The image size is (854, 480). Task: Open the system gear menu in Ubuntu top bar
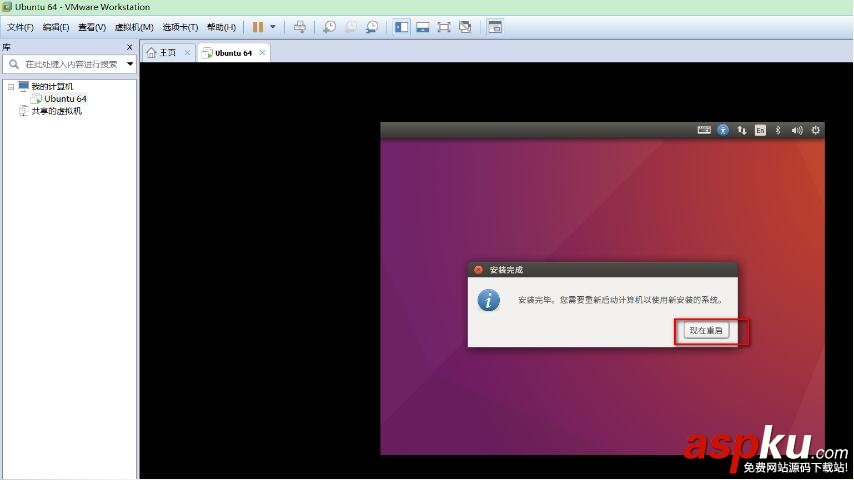(x=815, y=130)
